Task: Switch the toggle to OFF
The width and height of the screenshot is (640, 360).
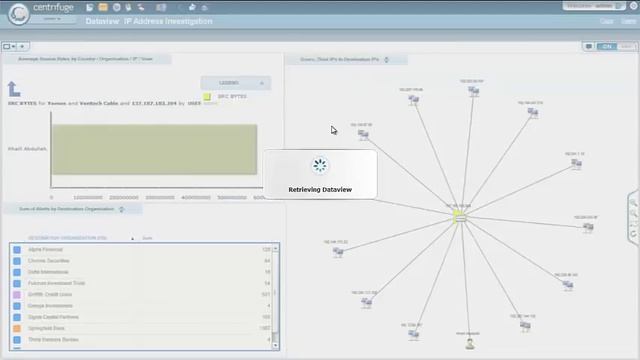Action: [x=626, y=47]
